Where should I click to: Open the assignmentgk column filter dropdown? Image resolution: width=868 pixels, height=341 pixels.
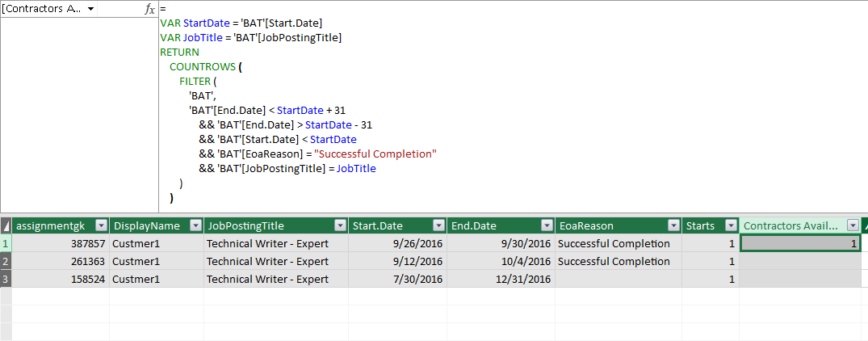pos(101,225)
